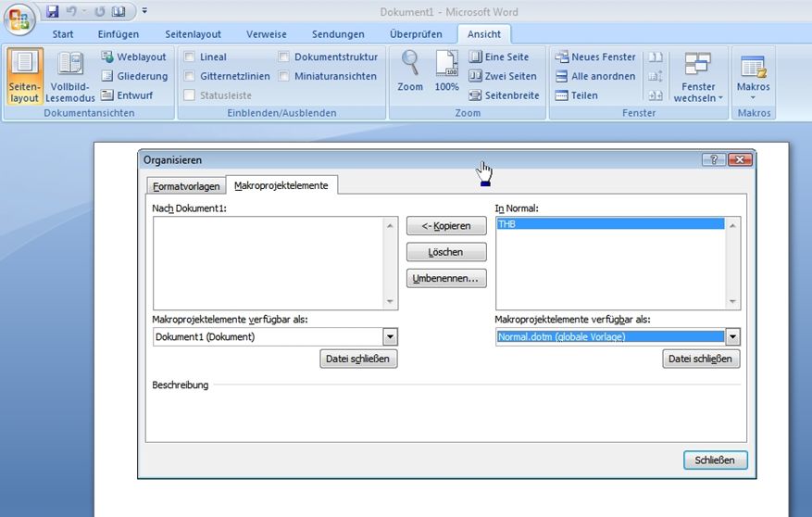Screen dimensions: 812x517
Task: Open the Sendungen ribbon tab
Action: coord(338,34)
